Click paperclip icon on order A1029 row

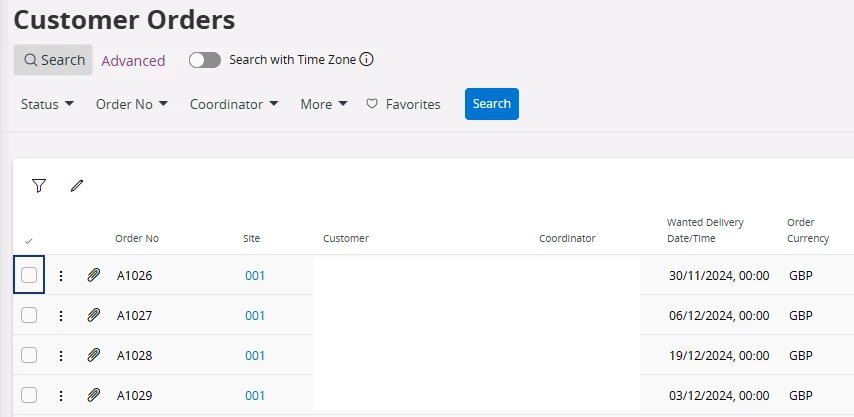(x=94, y=395)
